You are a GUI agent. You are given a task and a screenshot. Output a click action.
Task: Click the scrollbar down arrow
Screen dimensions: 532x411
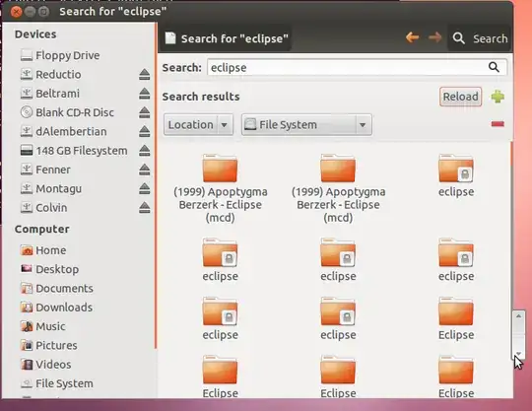pyautogui.click(x=518, y=353)
